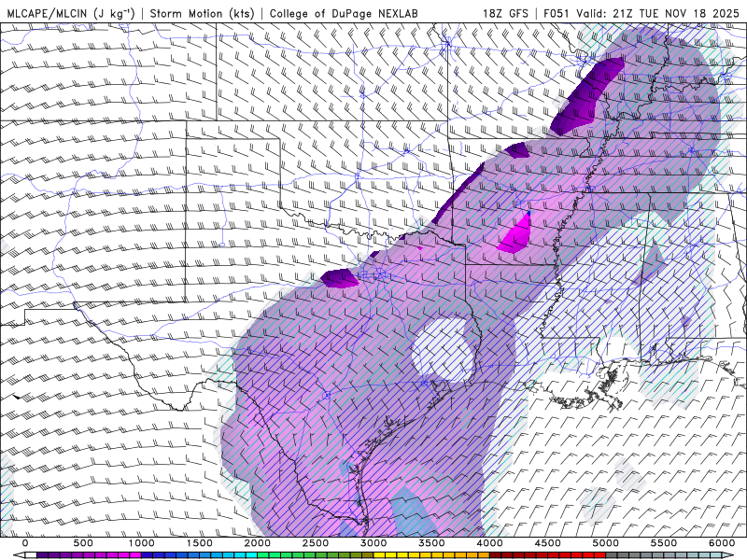Click the first gray swatch below 5000

[613, 555]
